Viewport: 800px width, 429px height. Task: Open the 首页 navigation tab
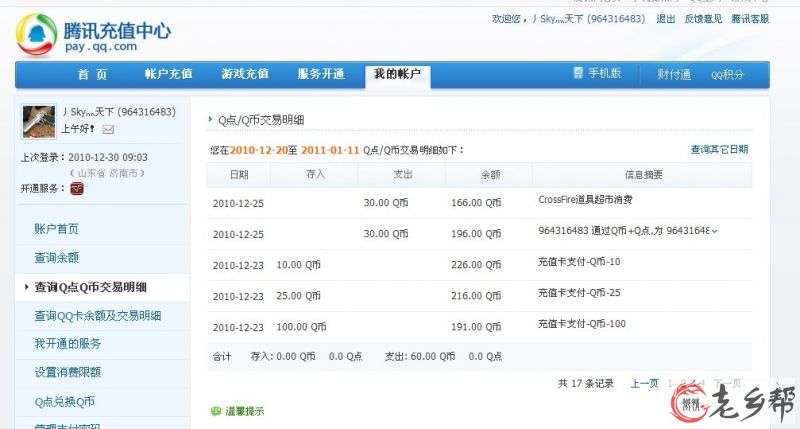tap(92, 74)
